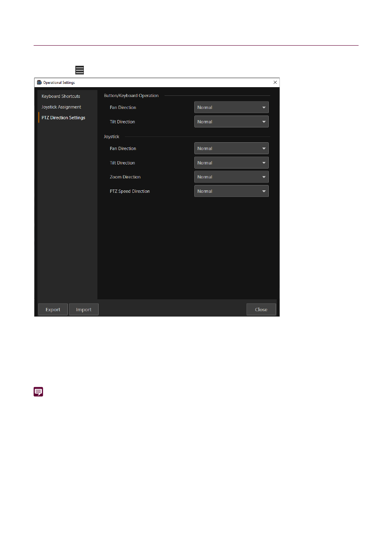The height and width of the screenshot is (555, 392).
Task: Open the Keyboard Shortcuts section
Action: click(61, 96)
